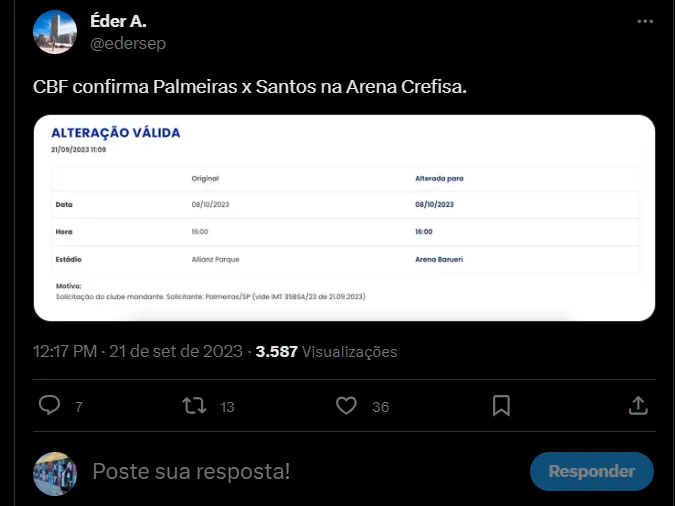Repost the tweet using the retweet icon

tap(195, 405)
